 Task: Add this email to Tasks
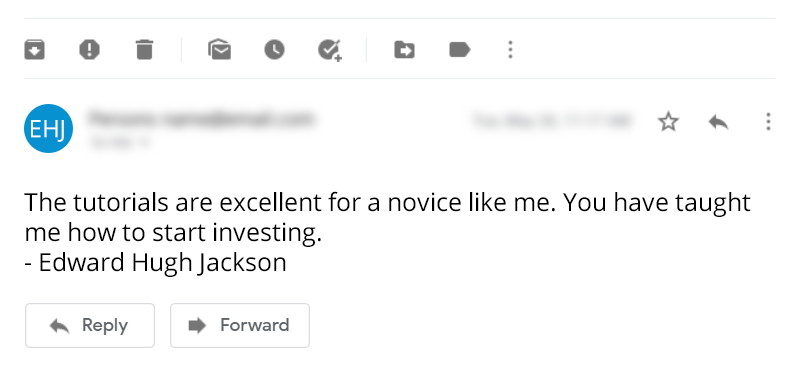tap(330, 50)
